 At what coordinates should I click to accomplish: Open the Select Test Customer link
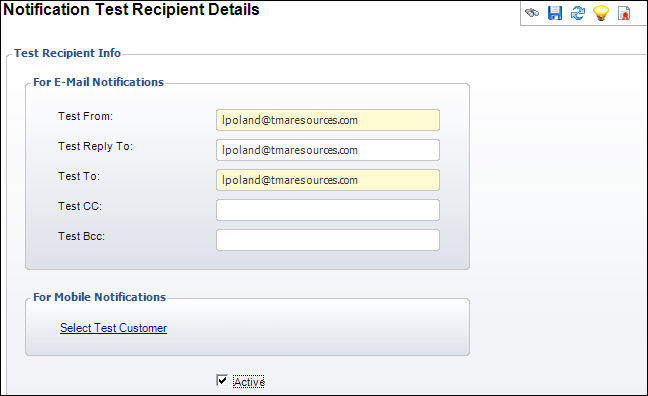coord(113,328)
